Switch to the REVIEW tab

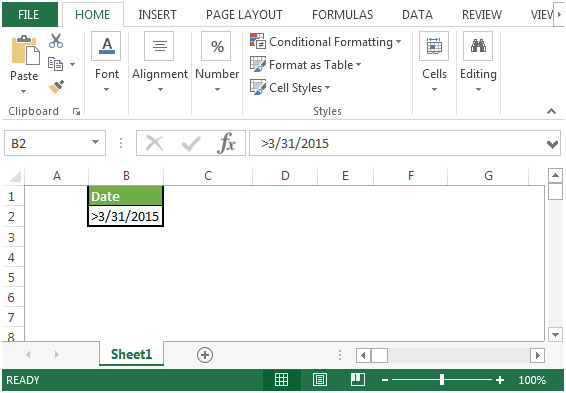[x=482, y=15]
